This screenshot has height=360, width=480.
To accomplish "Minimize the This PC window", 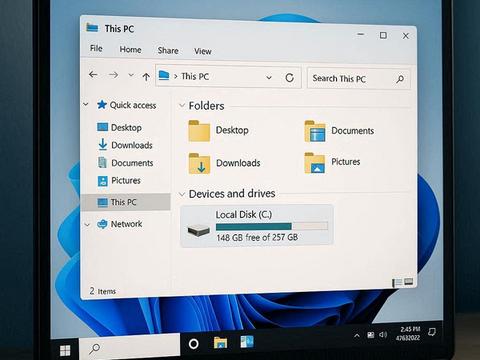I will tap(360, 34).
